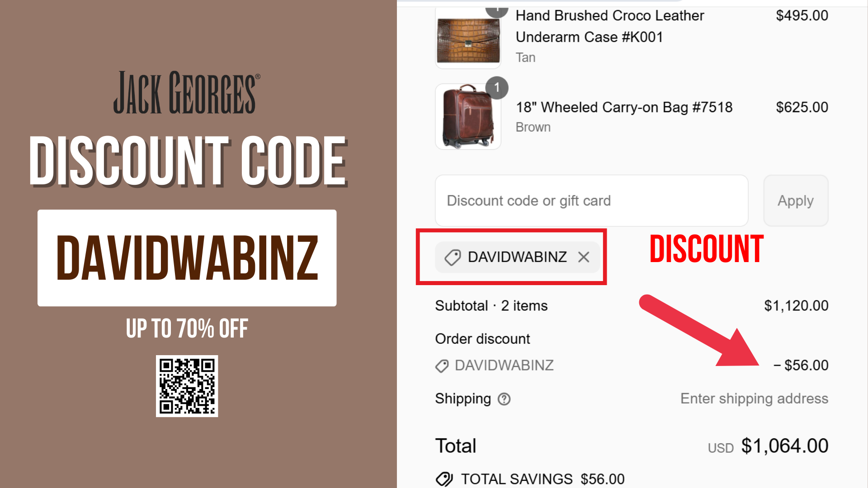Click the Enter shipping address text
The image size is (868, 488).
tap(754, 399)
